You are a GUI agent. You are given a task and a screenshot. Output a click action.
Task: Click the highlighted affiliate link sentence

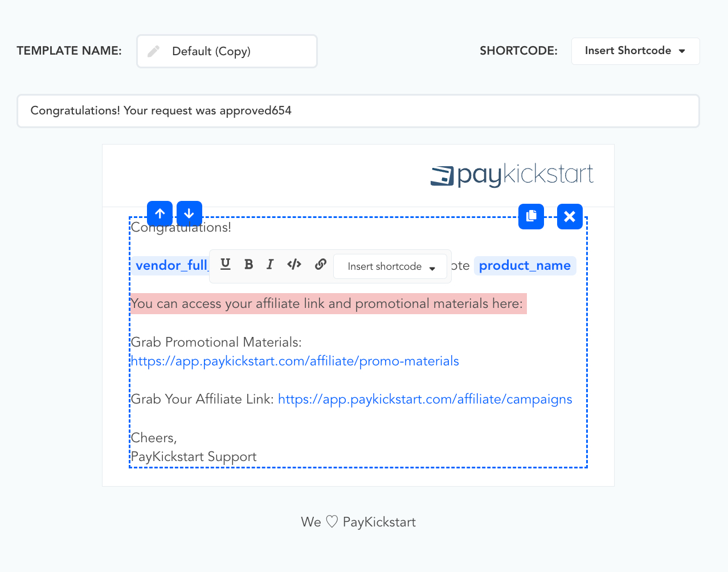coord(327,304)
